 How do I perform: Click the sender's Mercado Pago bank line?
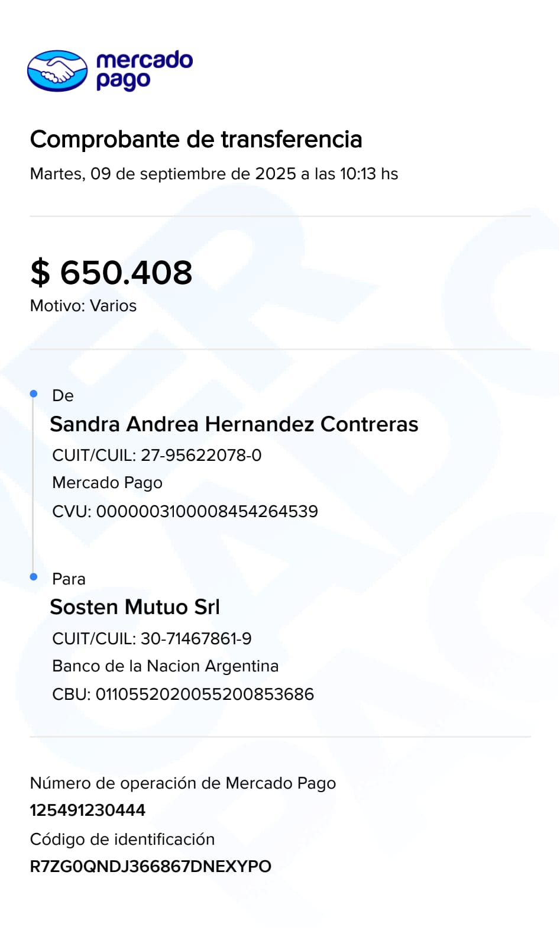[107, 483]
